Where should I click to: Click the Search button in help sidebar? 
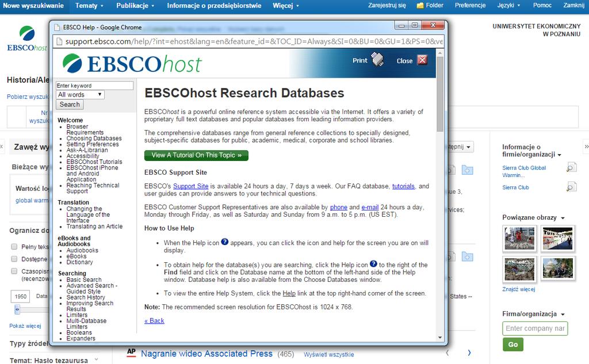click(70, 105)
